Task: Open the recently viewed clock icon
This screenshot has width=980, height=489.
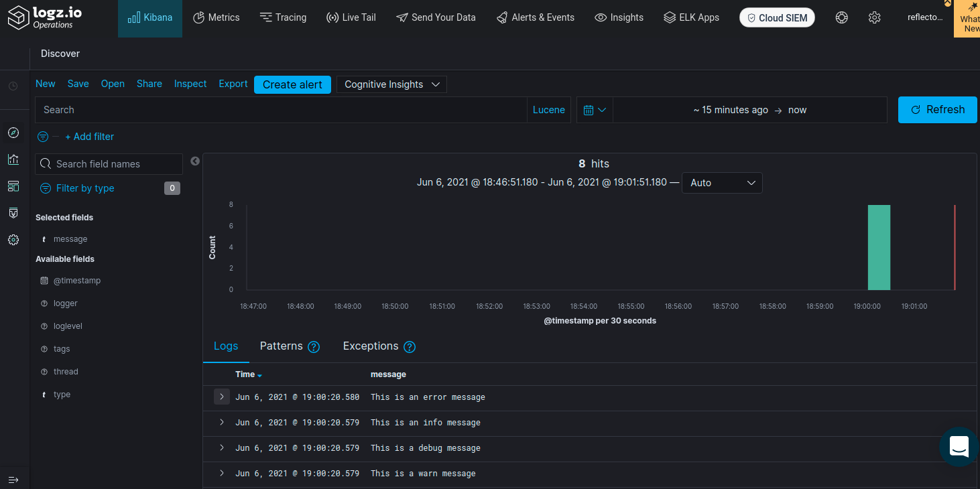Action: point(13,86)
